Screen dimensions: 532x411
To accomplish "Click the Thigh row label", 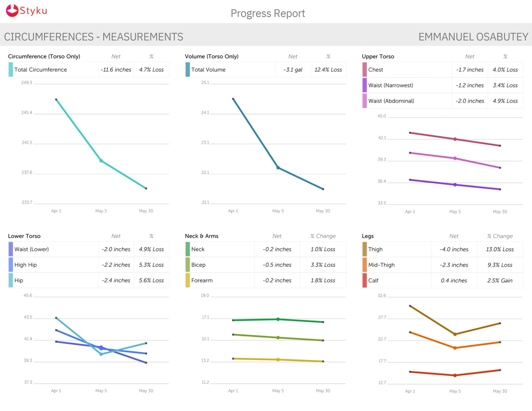I will tap(375, 249).
